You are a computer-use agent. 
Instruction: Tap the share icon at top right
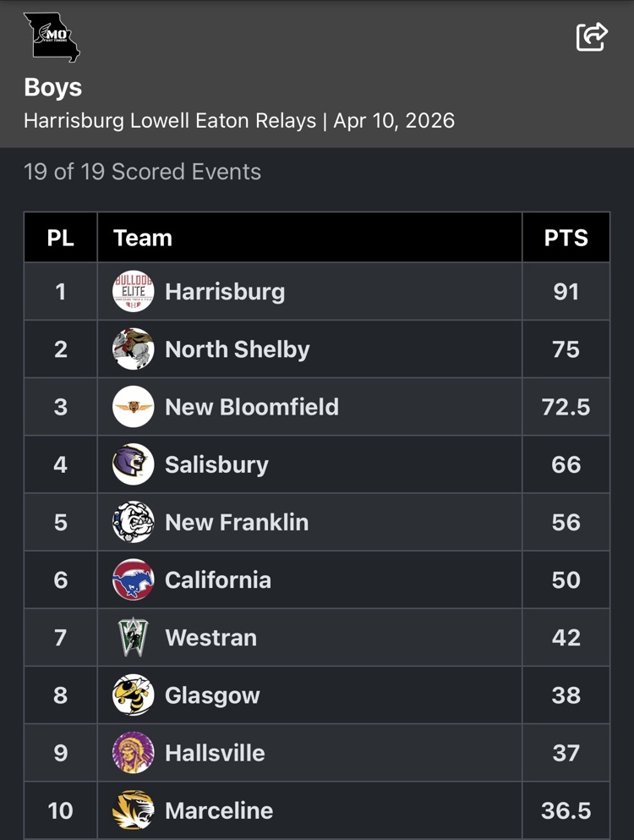coord(592,36)
